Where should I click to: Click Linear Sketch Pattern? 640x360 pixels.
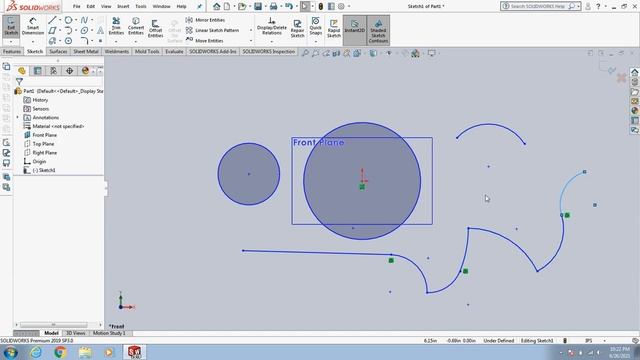pos(212,30)
